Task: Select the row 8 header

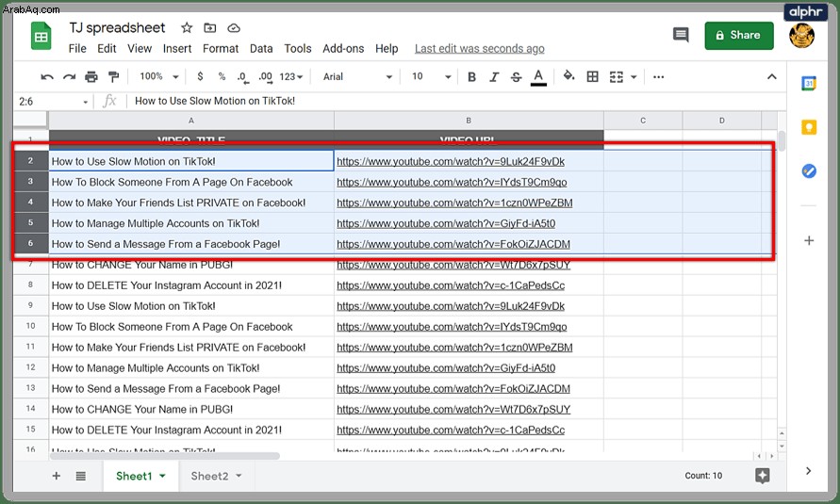Action: pos(30,285)
